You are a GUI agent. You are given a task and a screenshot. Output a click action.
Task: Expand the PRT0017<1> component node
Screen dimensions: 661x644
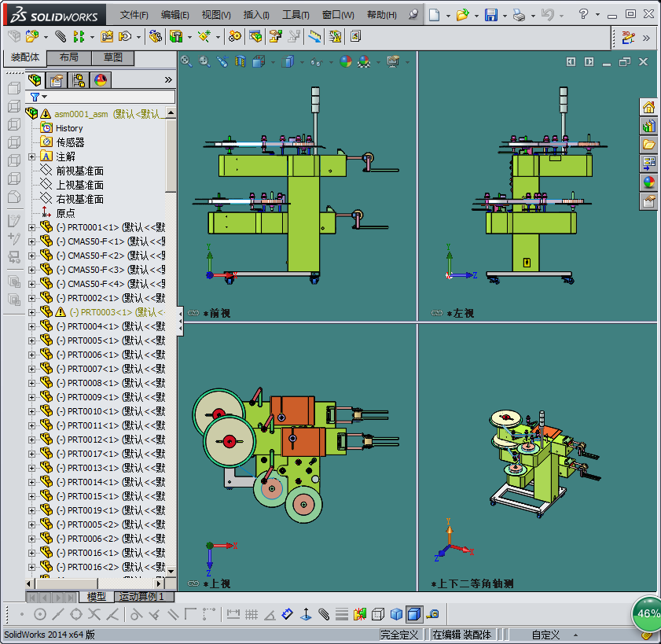[31, 454]
